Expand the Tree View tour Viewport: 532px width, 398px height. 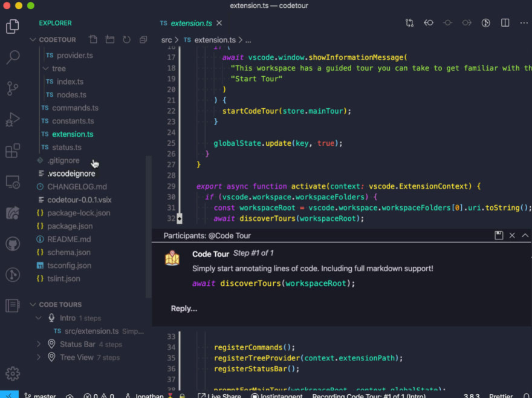click(39, 357)
